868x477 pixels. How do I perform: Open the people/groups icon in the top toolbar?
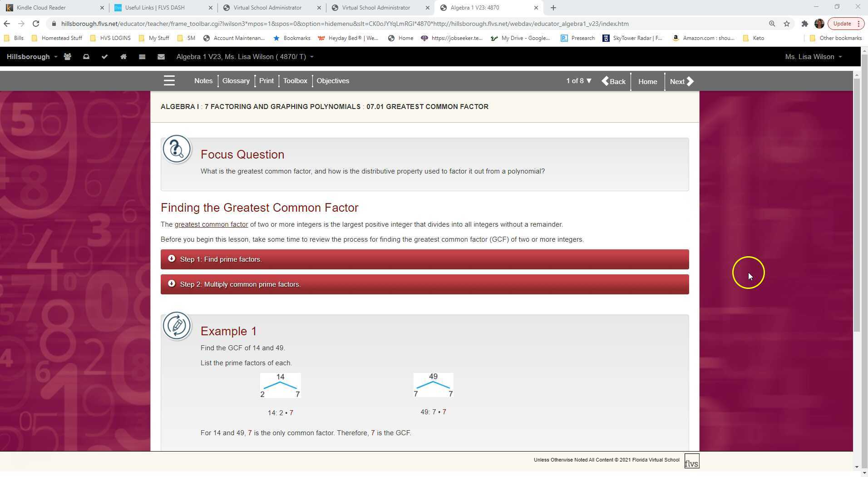pos(67,56)
